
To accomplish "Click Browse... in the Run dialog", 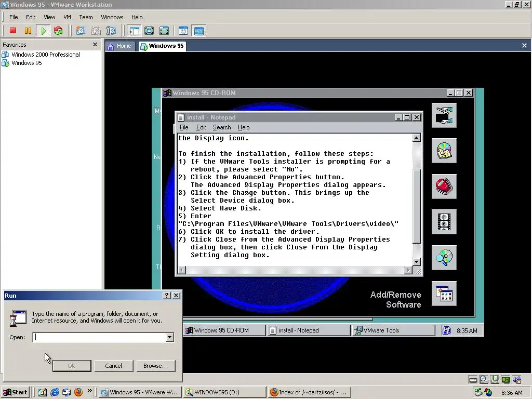I will (x=156, y=366).
